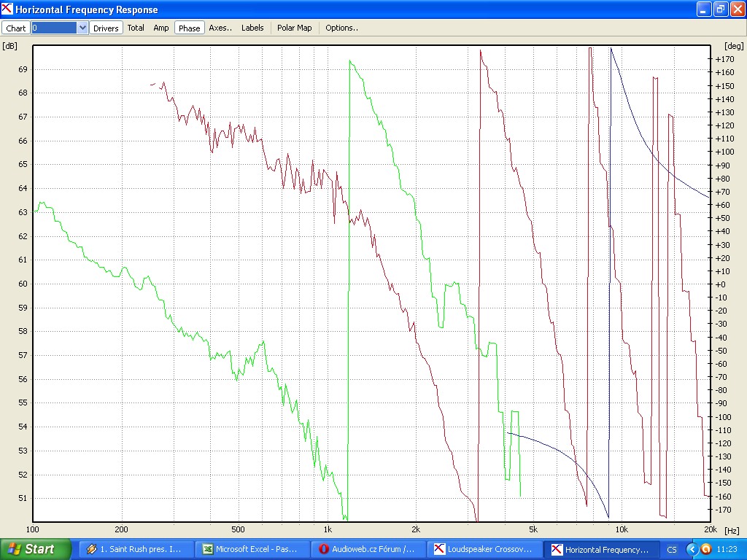Viewport: 747px width, 560px height.
Task: Toggle the Phase curve button
Action: pos(189,28)
